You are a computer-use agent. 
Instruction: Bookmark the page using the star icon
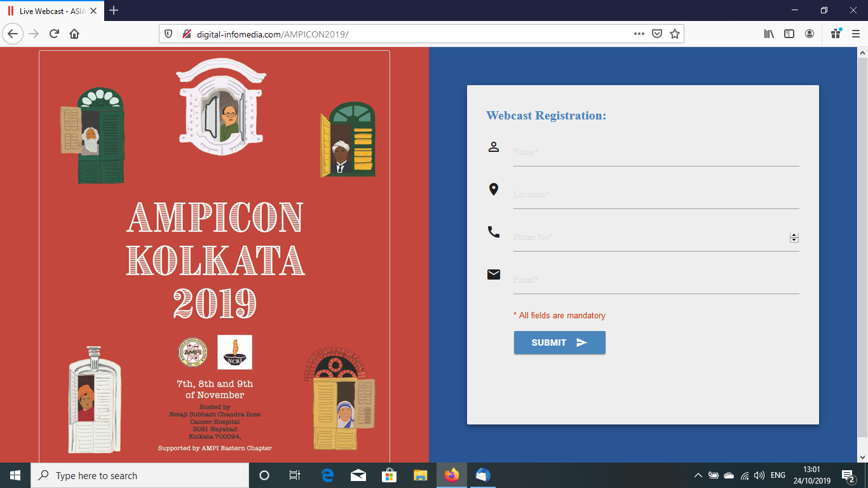[674, 34]
